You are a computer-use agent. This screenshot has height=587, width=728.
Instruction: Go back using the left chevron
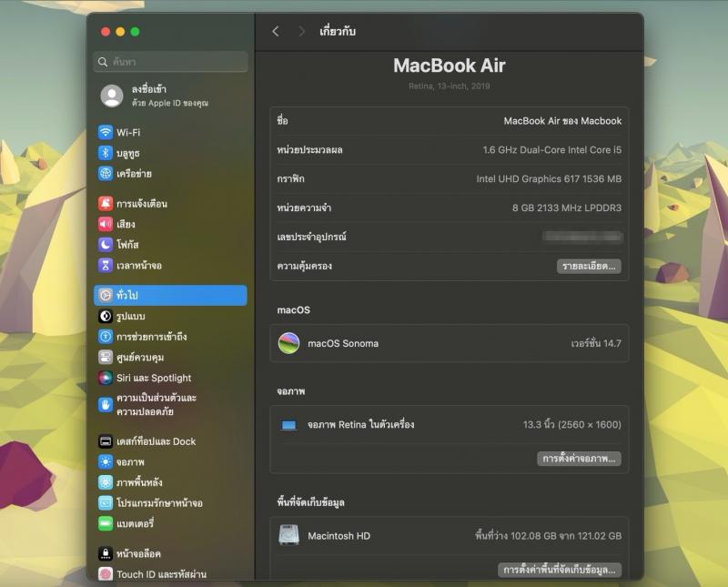coord(276,32)
